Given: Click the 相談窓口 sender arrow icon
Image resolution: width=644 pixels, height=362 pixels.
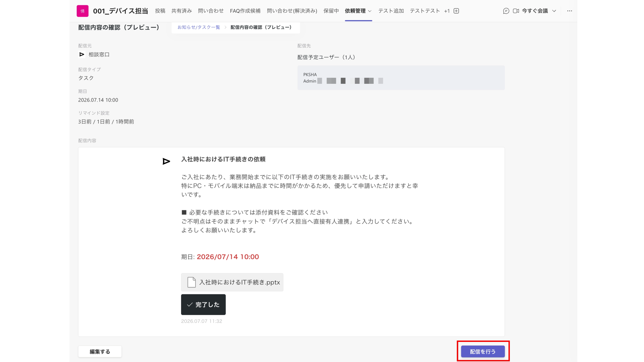Looking at the screenshot, I should click(82, 55).
